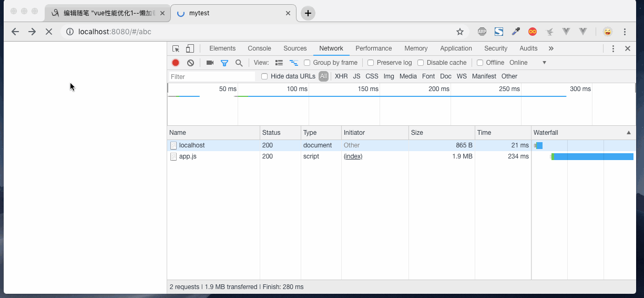Viewport: 644px width, 298px height.
Task: Click the capture screenshots camera icon
Action: click(210, 63)
